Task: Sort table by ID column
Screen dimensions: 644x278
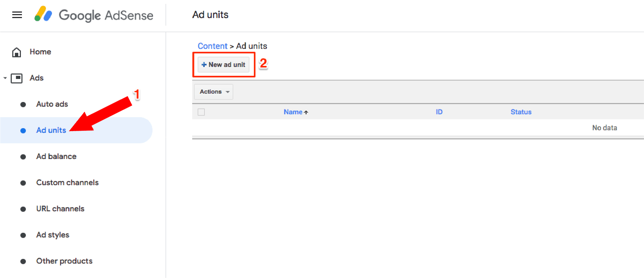Action: (x=439, y=112)
